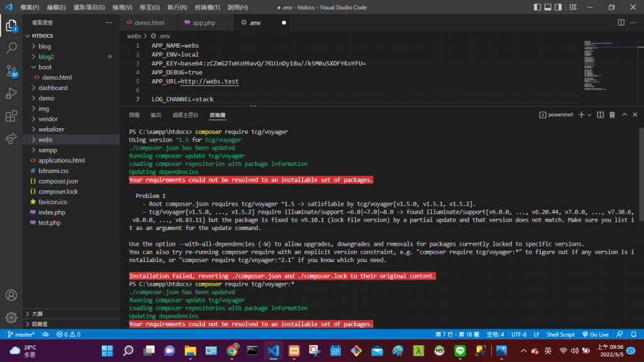This screenshot has width=644, height=362.
Task: Open the Extensions view
Action: click(11, 116)
